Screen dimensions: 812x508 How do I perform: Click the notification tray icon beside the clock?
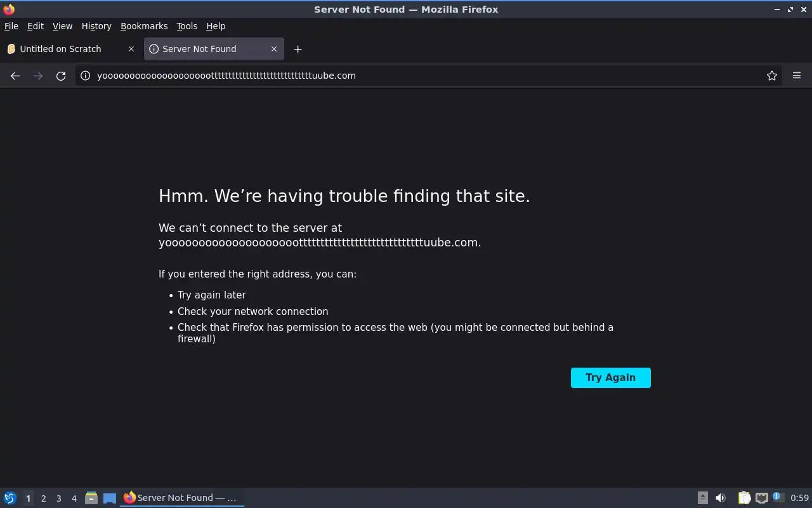click(x=778, y=498)
